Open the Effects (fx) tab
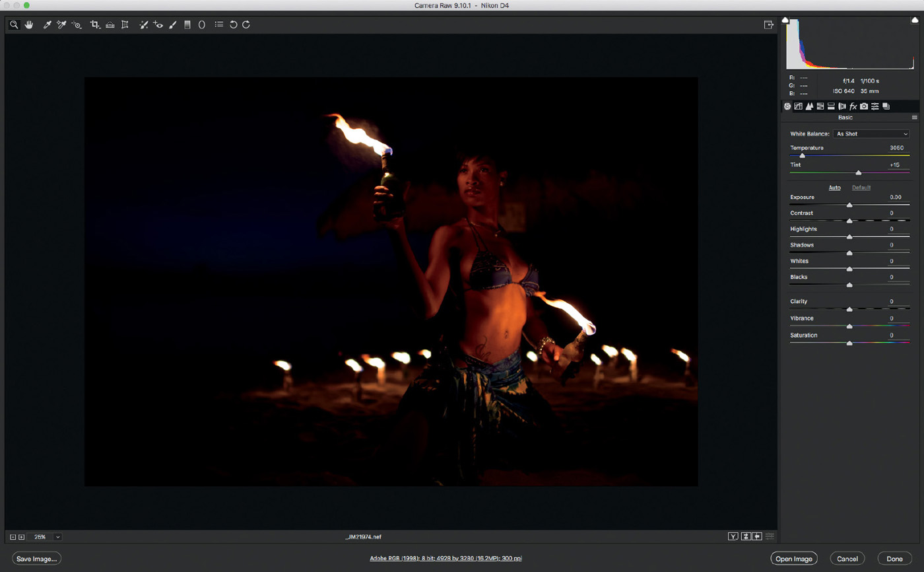The image size is (924, 572). pyautogui.click(x=853, y=106)
